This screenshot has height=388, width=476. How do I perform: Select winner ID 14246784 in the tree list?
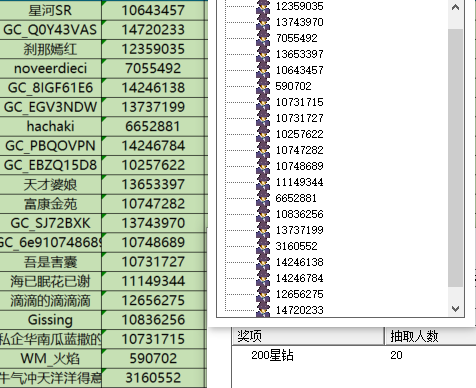click(299, 278)
